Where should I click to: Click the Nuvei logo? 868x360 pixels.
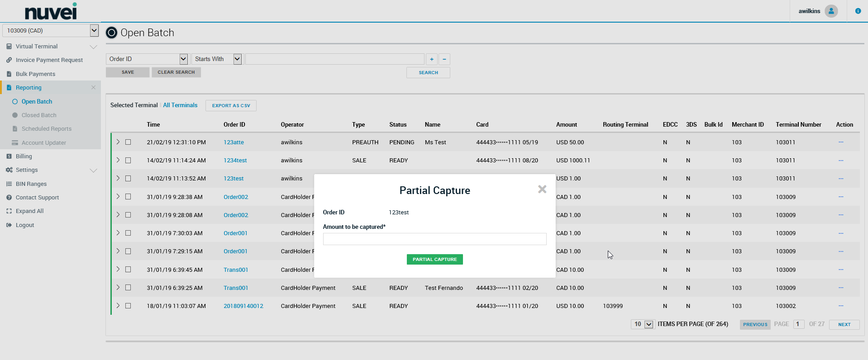(x=51, y=11)
